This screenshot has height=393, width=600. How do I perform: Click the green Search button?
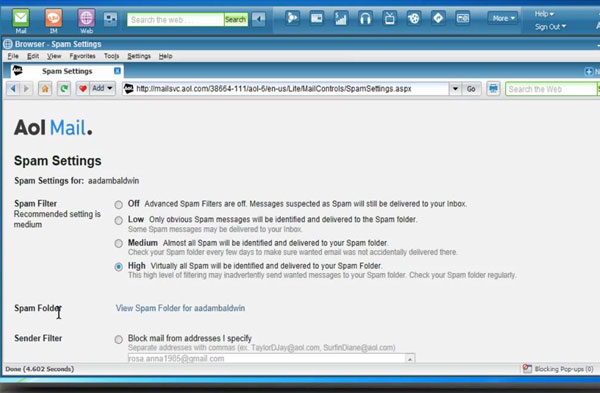[x=235, y=19]
